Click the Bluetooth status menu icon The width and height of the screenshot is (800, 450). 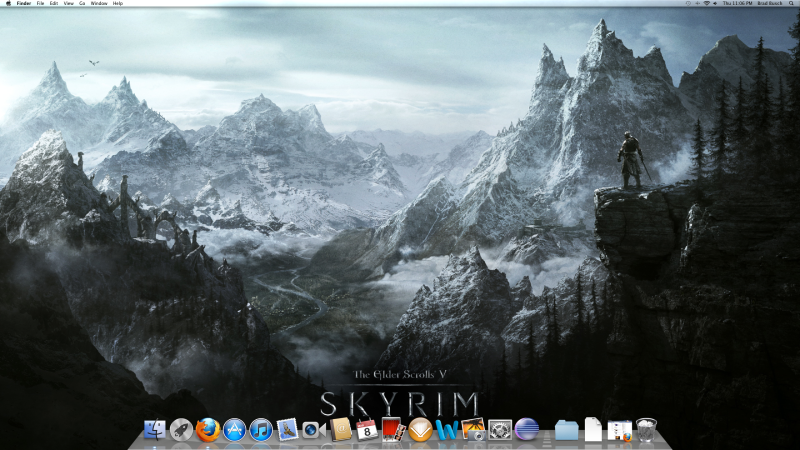(x=697, y=3)
